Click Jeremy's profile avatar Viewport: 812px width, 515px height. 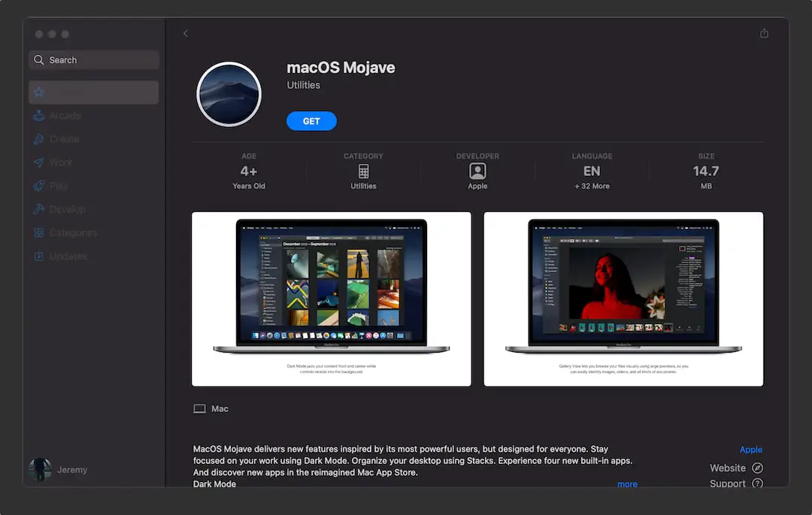click(x=41, y=469)
